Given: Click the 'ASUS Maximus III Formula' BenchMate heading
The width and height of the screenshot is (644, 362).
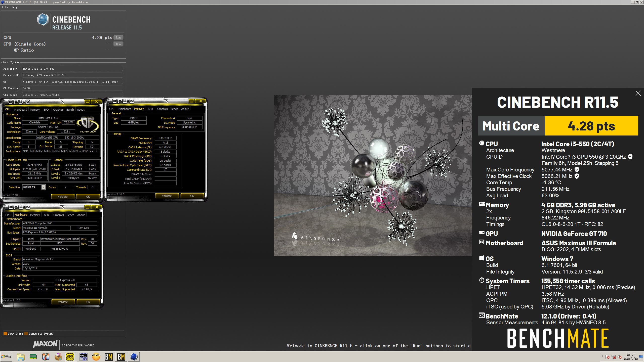Looking at the screenshot, I should (x=579, y=243).
